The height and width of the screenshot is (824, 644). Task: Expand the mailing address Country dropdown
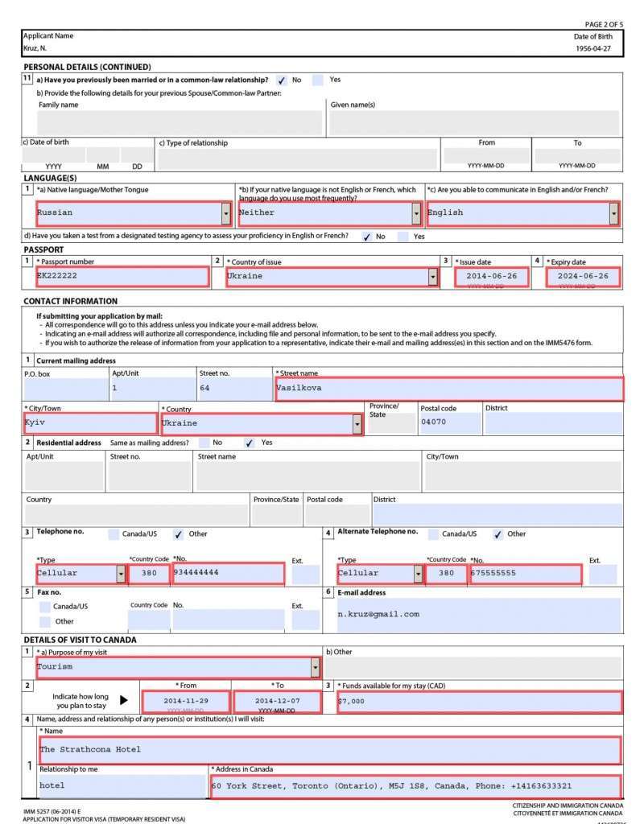[x=357, y=424]
